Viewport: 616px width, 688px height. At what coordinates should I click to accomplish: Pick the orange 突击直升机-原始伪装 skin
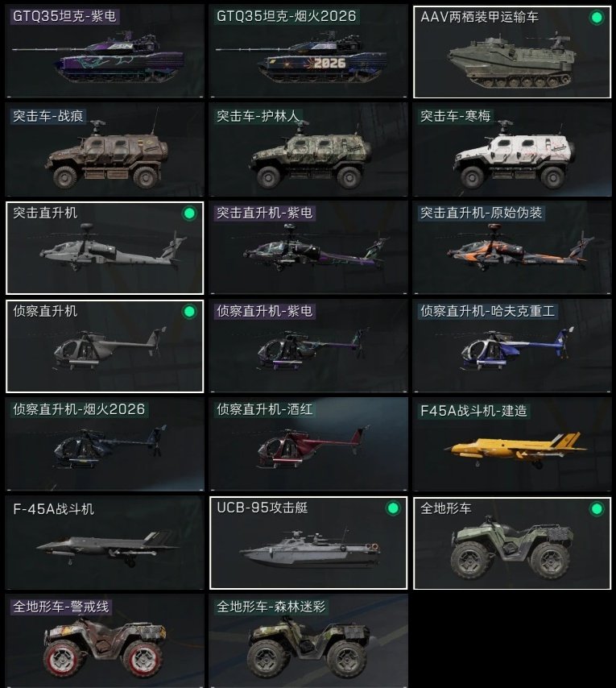(512, 248)
